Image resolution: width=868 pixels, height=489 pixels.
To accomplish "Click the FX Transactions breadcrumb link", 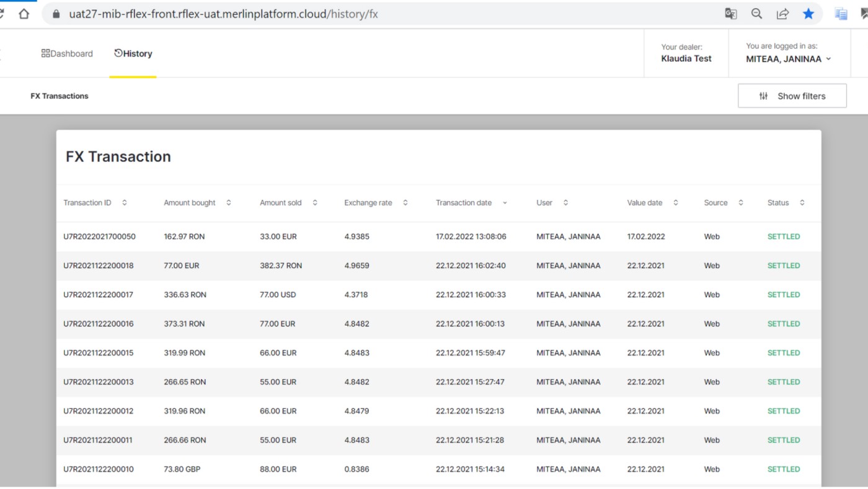I will pos(60,96).
